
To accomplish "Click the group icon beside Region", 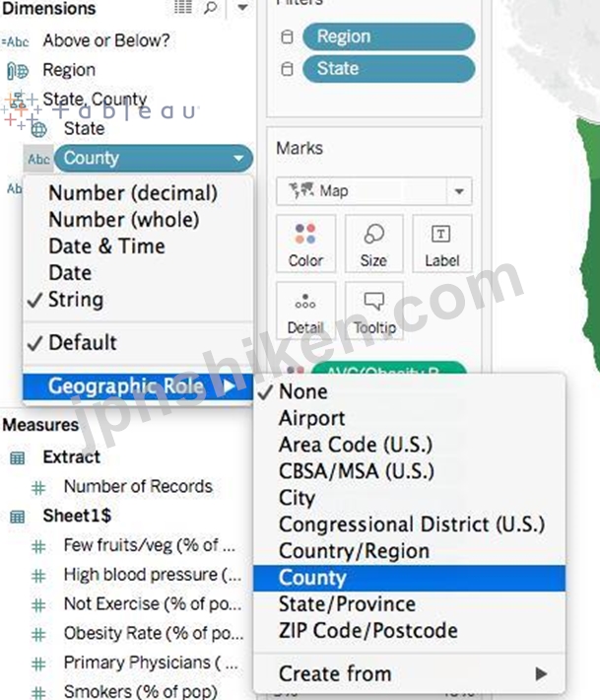I will [18, 71].
